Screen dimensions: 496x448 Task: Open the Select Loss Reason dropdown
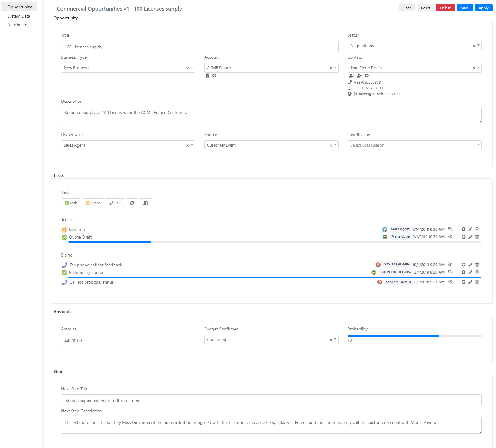tap(414, 145)
